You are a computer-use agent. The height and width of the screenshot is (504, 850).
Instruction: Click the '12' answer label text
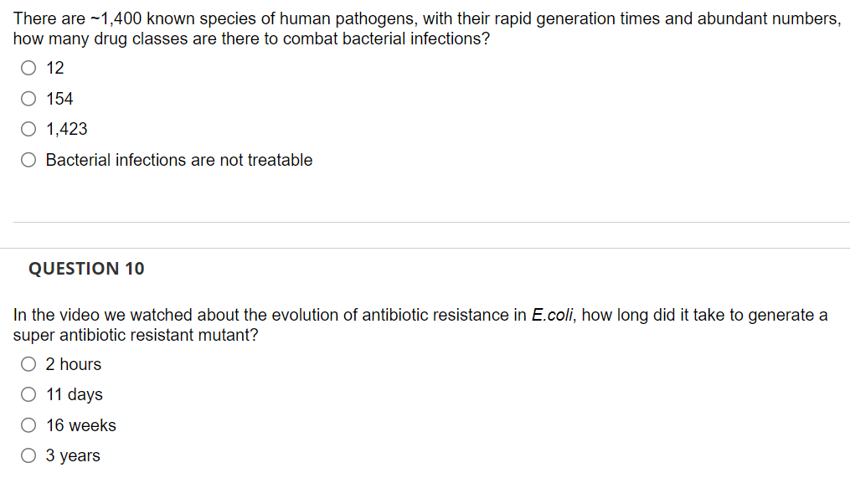point(54,68)
